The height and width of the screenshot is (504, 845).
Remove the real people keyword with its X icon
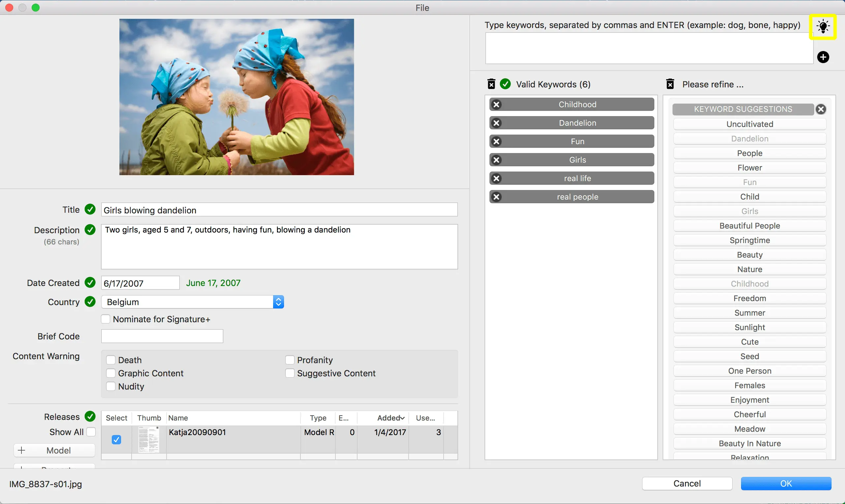click(x=496, y=197)
